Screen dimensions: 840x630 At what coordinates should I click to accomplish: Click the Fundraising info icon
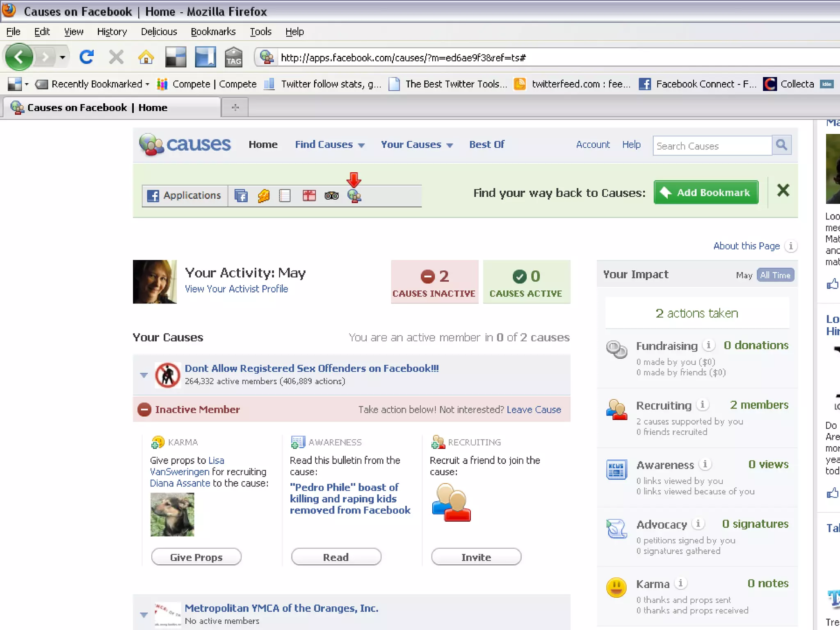(708, 345)
